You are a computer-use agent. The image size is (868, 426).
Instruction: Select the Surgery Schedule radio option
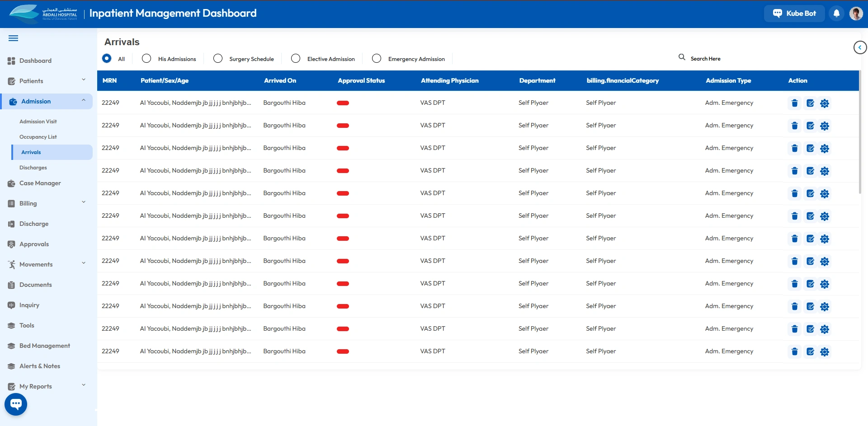coord(218,59)
